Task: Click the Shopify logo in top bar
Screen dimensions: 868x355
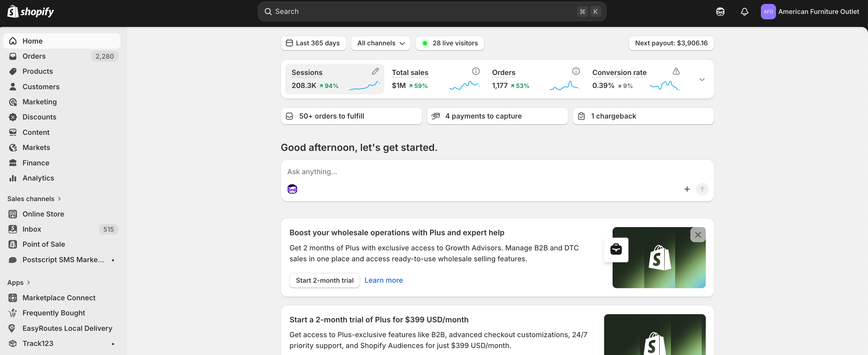Action: pyautogui.click(x=30, y=12)
